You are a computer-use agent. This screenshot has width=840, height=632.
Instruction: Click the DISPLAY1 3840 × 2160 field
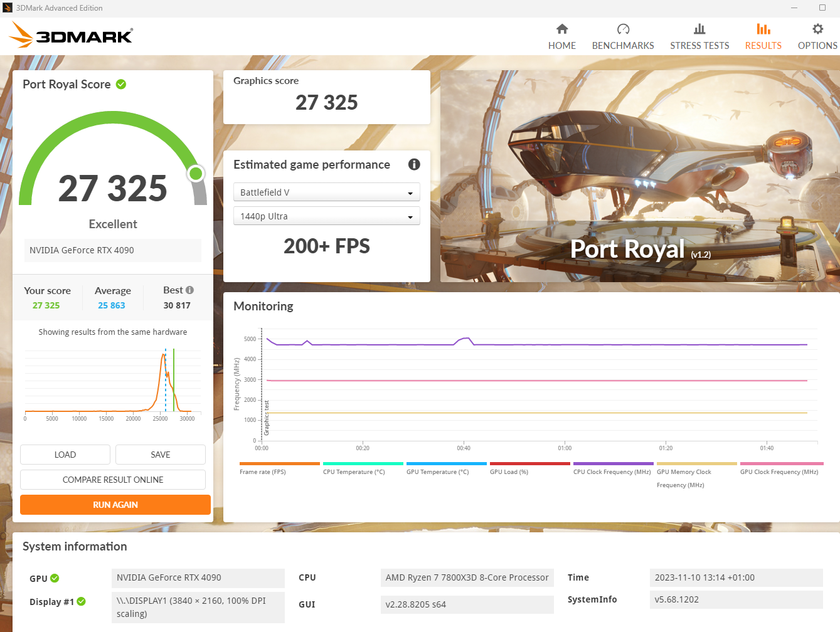(198, 607)
